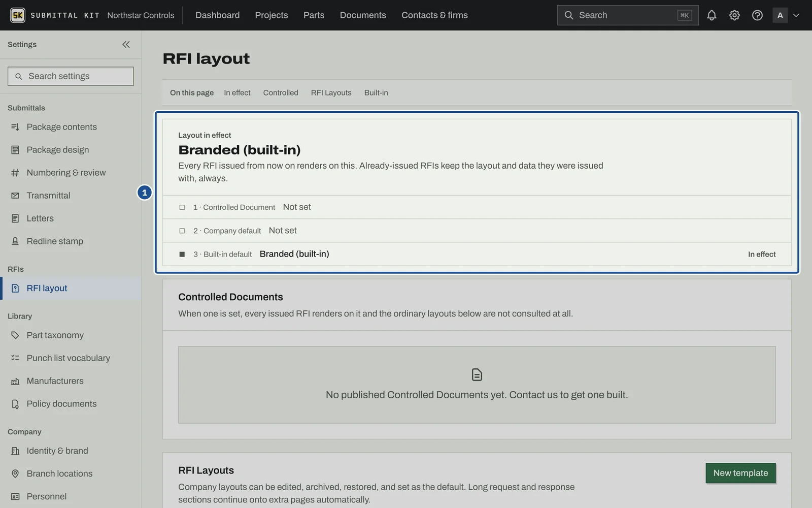
Task: Click the Built-in default row
Action: tap(477, 254)
